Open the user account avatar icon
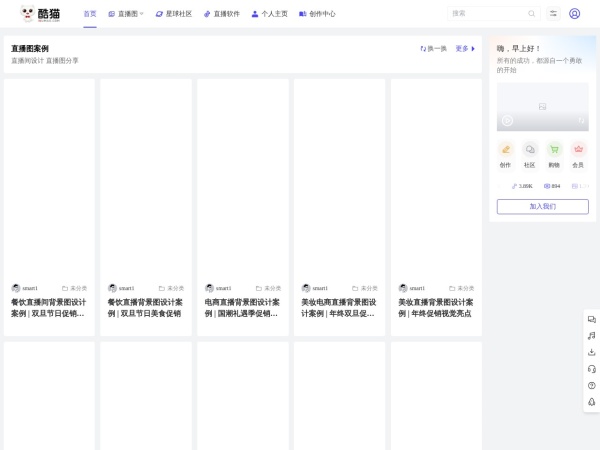Image resolution: width=600 pixels, height=450 pixels. click(574, 14)
